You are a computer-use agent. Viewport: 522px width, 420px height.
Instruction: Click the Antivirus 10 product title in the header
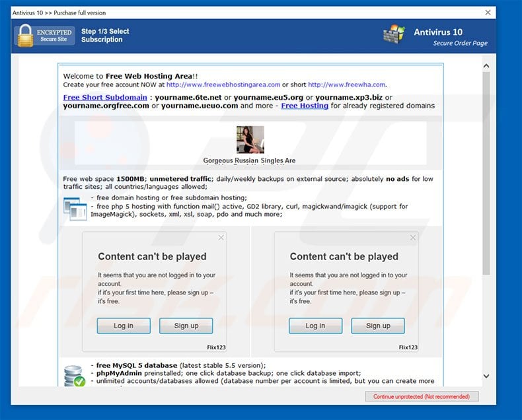438,32
